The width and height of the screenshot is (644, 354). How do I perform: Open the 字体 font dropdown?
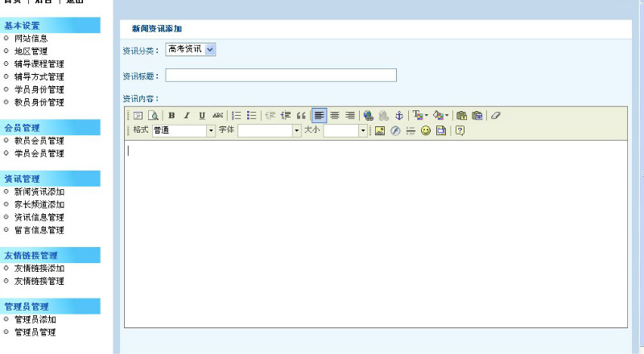click(x=296, y=130)
